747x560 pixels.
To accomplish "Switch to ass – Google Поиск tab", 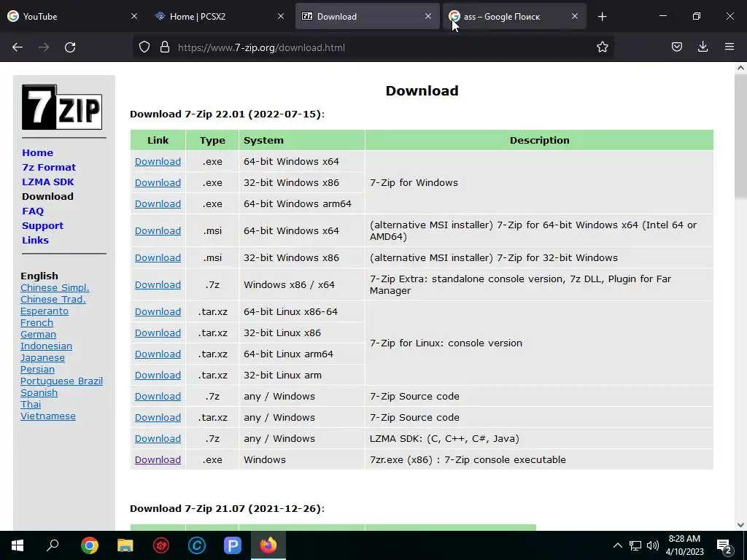I will click(514, 16).
